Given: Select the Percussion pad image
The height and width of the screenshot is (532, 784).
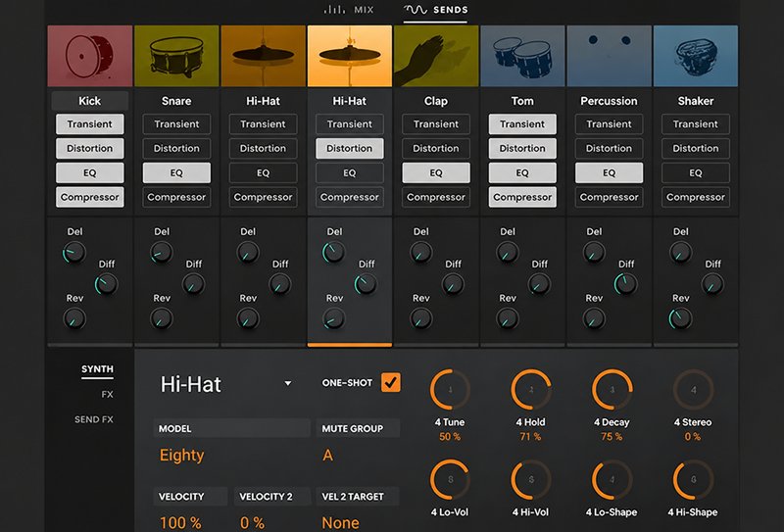Looking at the screenshot, I should click(x=609, y=56).
